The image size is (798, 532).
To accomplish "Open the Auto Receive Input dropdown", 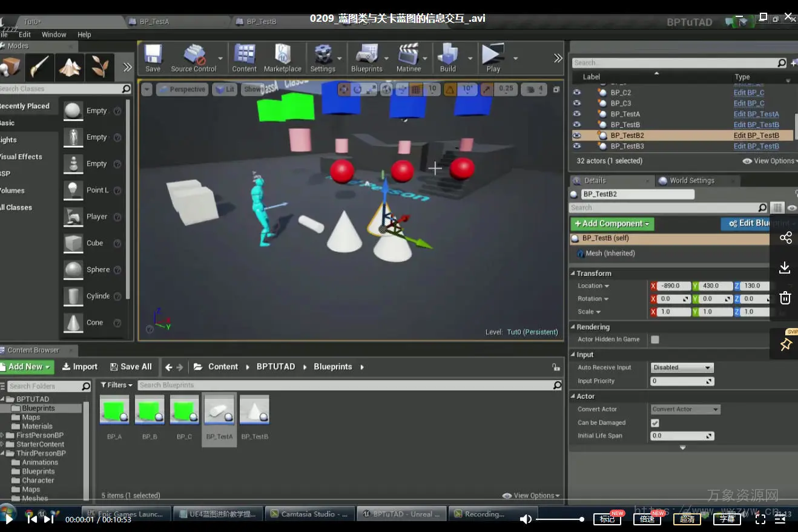I will coord(682,367).
